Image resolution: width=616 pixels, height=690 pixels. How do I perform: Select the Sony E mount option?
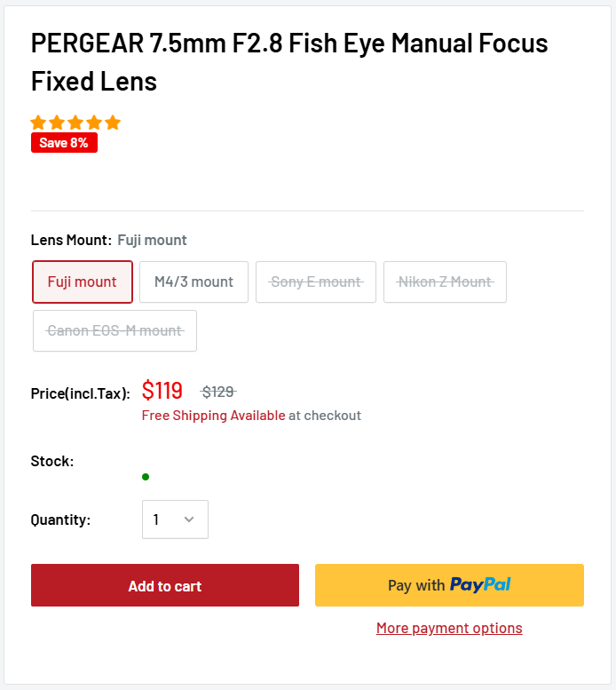[x=316, y=282]
